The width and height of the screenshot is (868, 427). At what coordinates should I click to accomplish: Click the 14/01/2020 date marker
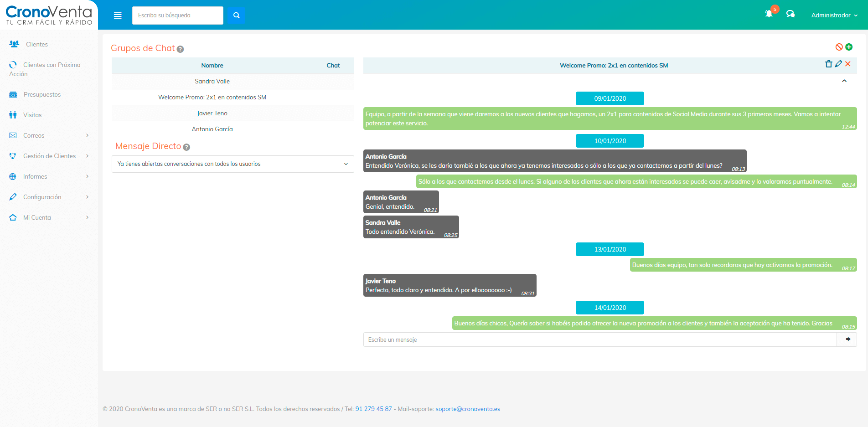click(610, 308)
